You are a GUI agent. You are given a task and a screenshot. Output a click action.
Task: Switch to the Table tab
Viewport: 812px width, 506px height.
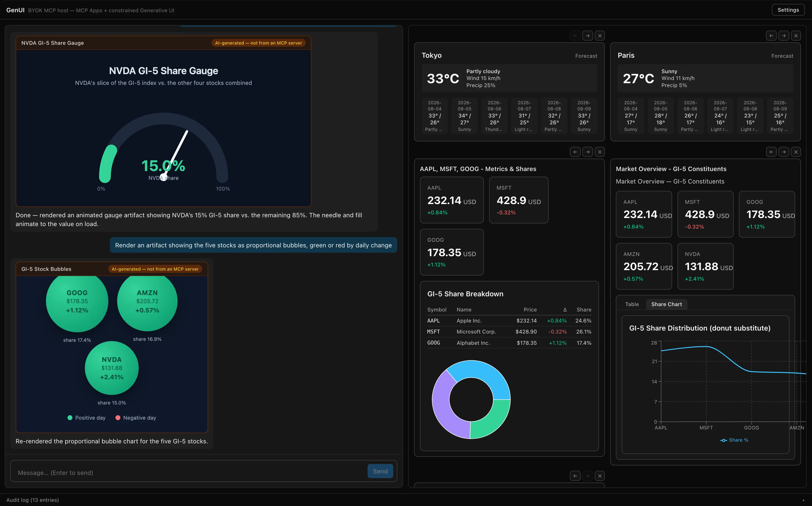(x=632, y=304)
